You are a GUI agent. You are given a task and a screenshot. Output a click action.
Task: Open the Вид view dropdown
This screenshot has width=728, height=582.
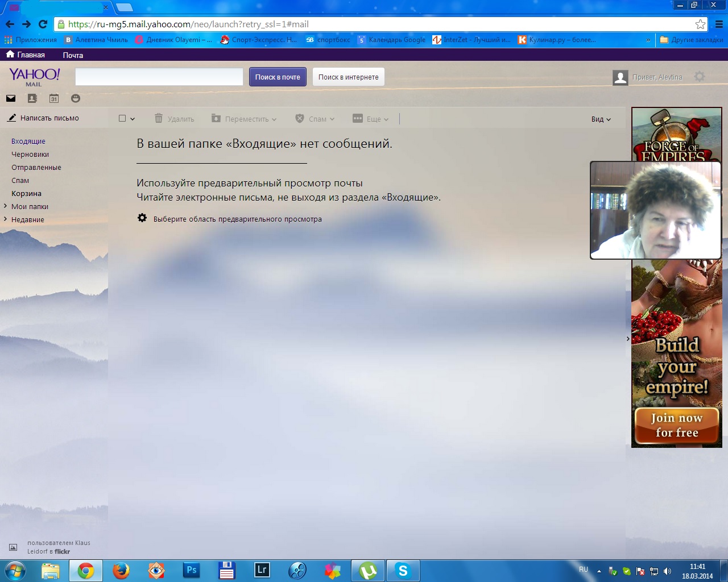(601, 119)
